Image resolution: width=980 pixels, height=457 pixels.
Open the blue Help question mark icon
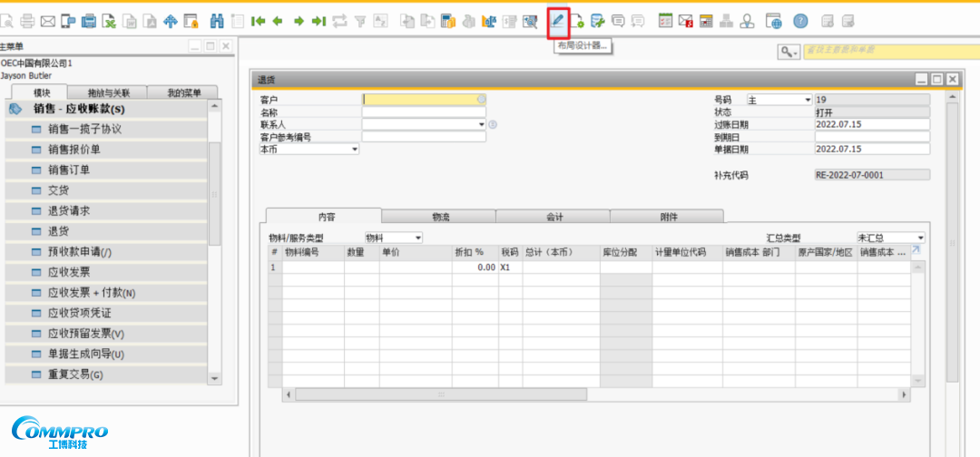pos(800,20)
